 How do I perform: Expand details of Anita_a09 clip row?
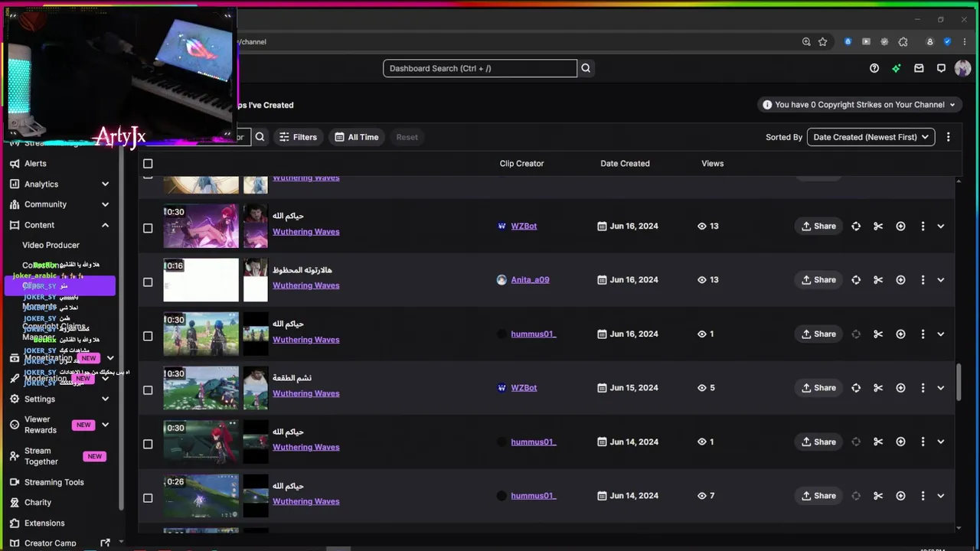pyautogui.click(x=941, y=280)
